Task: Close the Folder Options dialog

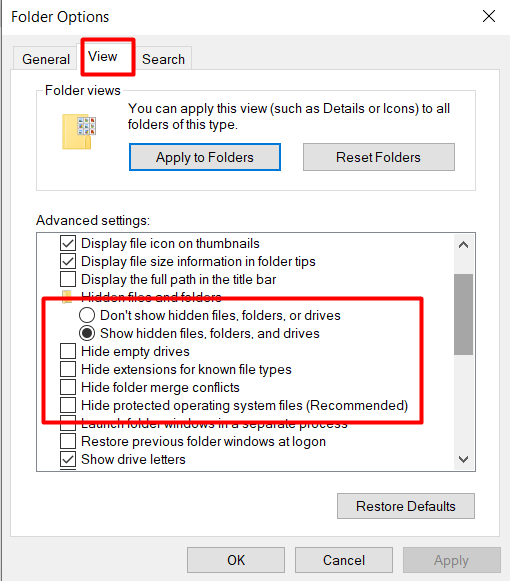Action: 489,16
